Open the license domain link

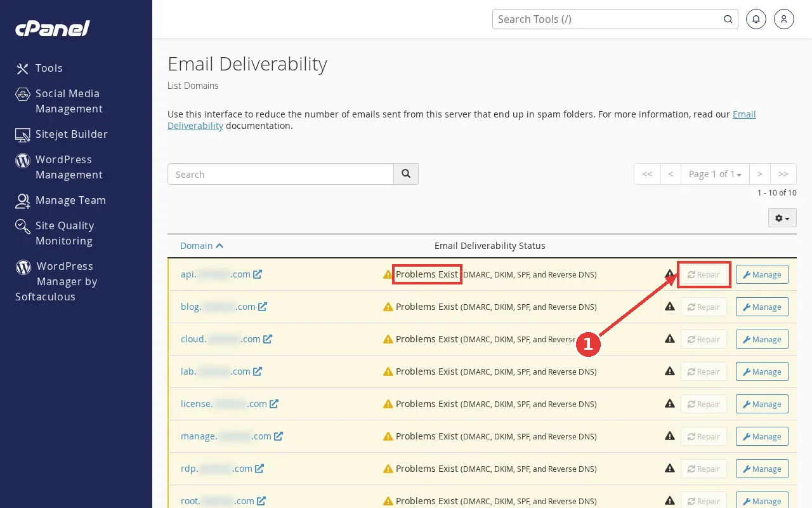(x=229, y=404)
